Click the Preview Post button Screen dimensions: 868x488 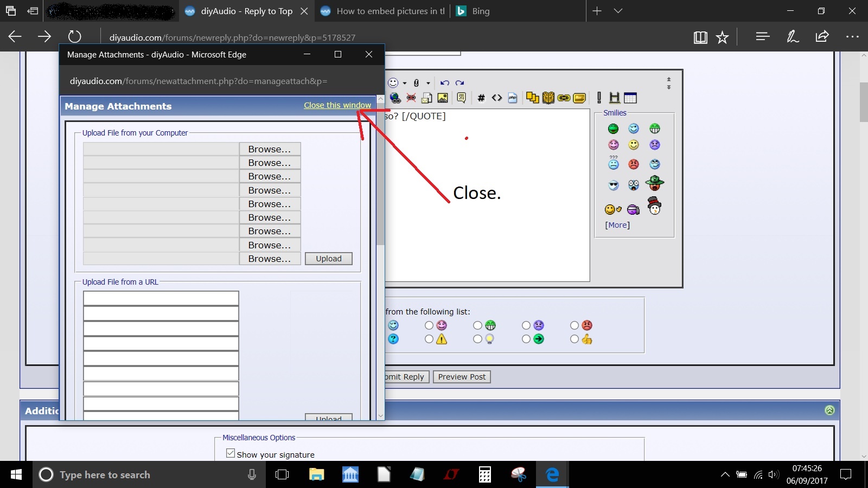point(462,377)
